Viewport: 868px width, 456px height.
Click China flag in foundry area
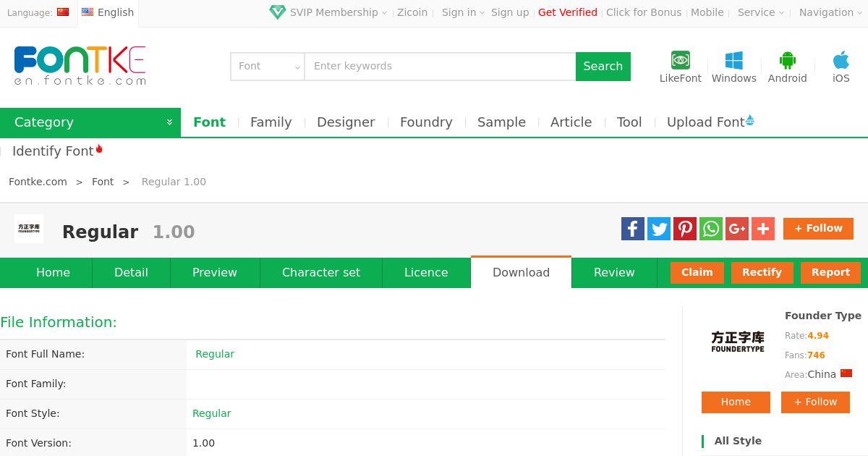846,373
